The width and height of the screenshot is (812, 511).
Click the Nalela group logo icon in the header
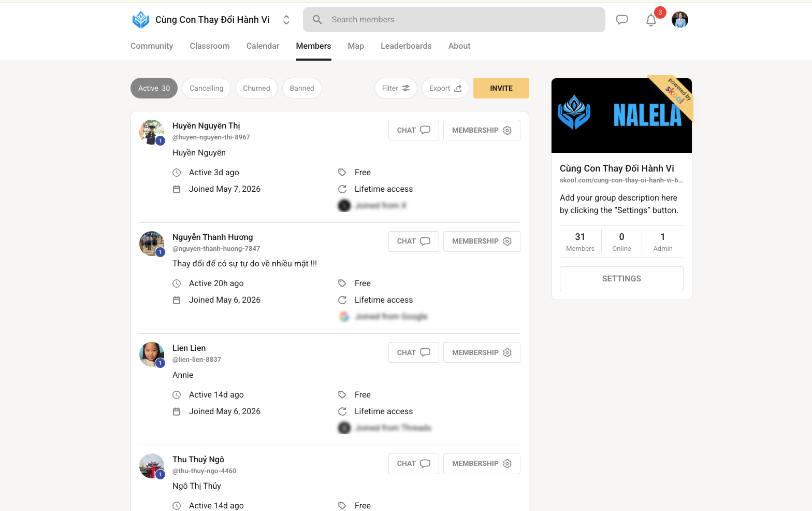(x=140, y=20)
